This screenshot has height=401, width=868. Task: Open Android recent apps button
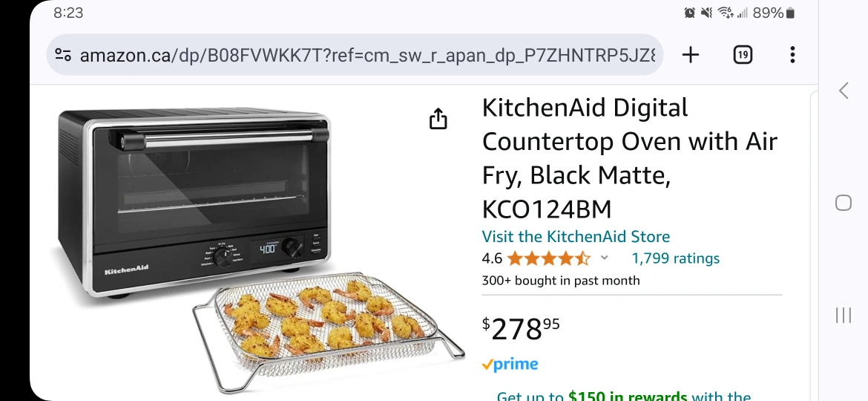click(x=843, y=315)
